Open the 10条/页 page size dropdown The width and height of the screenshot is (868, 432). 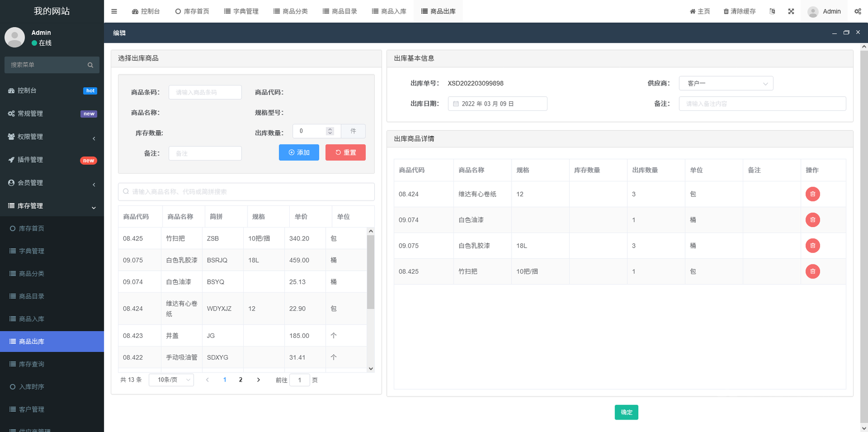171,380
